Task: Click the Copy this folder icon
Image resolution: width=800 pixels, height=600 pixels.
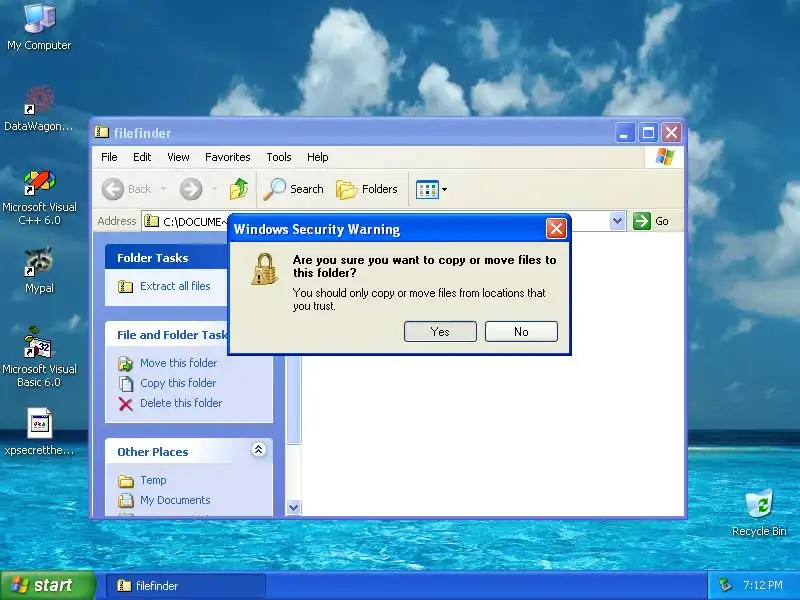Action: click(x=126, y=383)
